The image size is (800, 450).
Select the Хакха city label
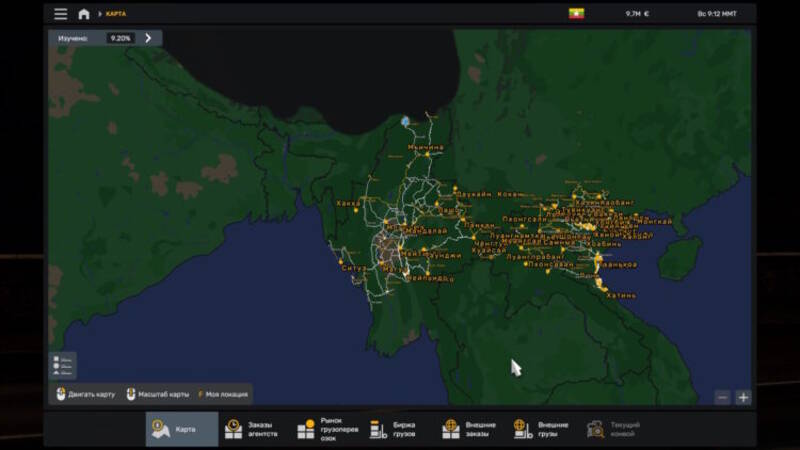[348, 204]
